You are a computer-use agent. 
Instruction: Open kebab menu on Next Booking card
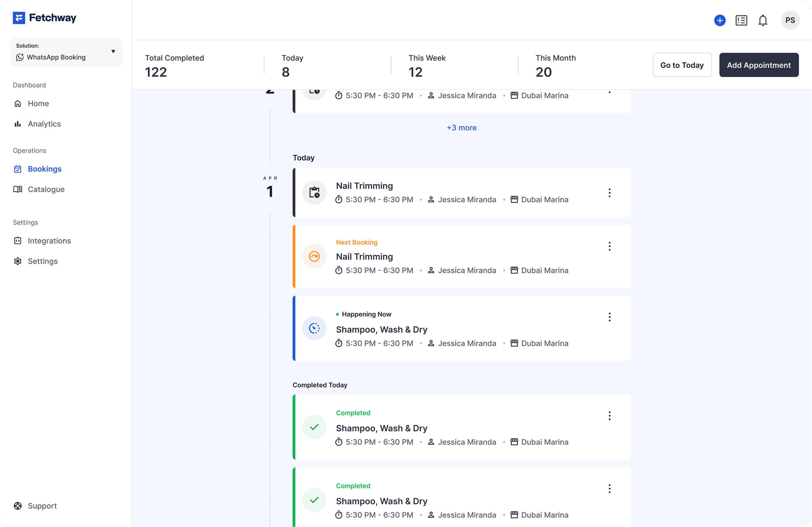coord(609,246)
